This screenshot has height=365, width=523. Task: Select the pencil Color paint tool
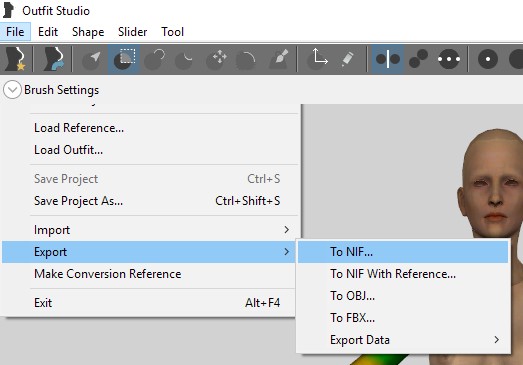click(x=347, y=59)
